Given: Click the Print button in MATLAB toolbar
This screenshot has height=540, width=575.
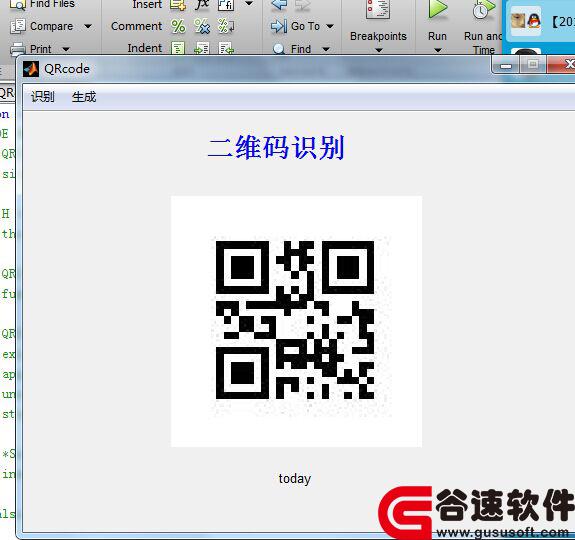Looking at the screenshot, I should pyautogui.click(x=41, y=49).
